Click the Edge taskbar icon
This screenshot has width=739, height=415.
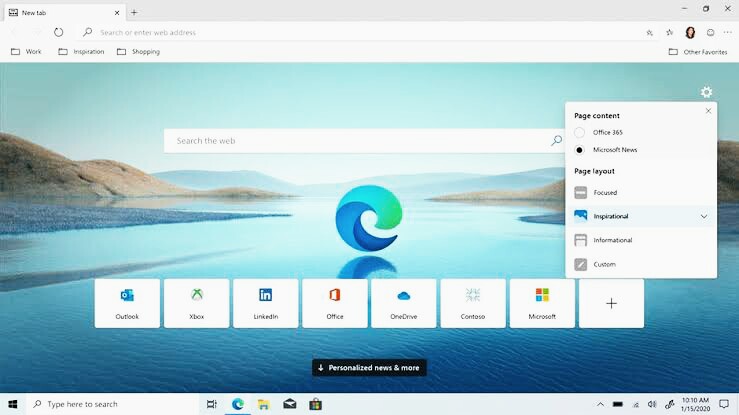[238, 404]
